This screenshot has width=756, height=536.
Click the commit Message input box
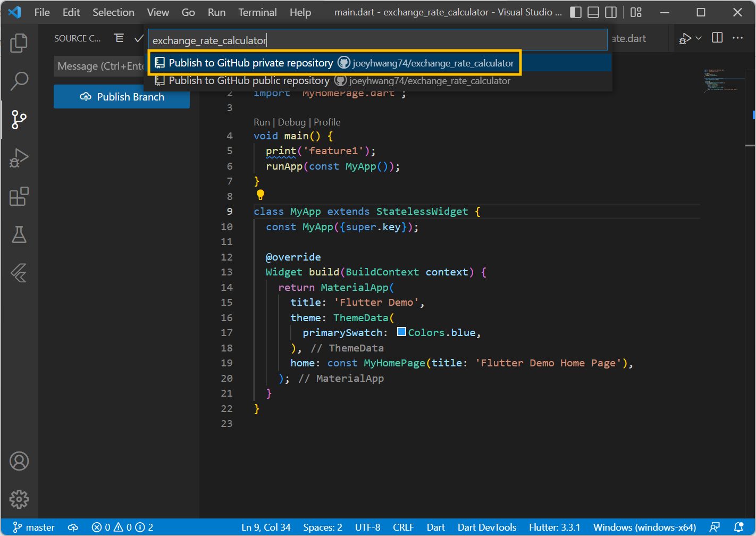[100, 66]
